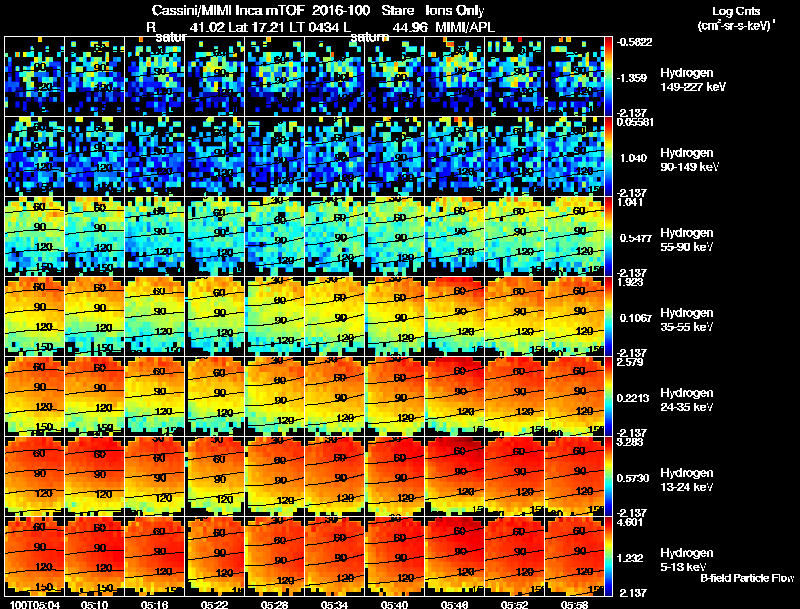The image size is (800, 609).
Task: Click the 100T05:04 start time label
Action: (x=35, y=604)
